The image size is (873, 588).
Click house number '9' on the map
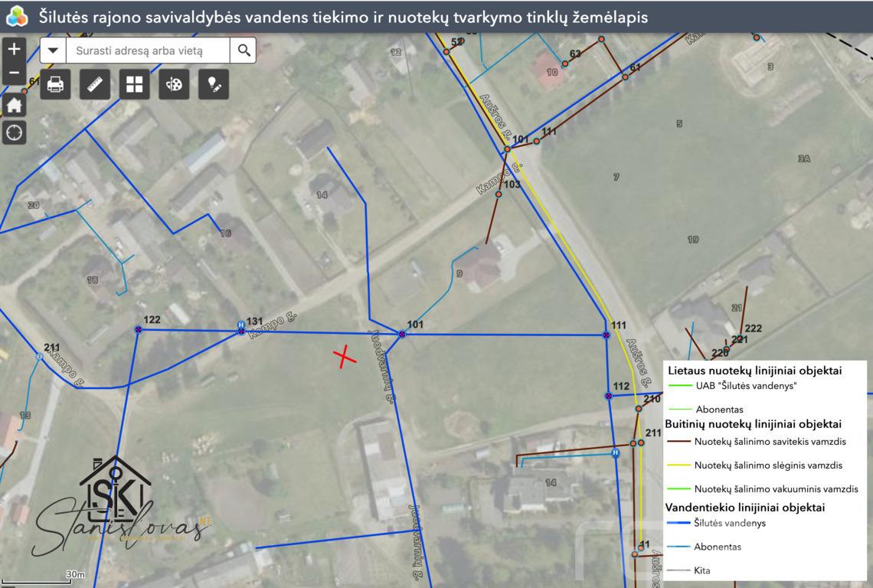point(459,273)
